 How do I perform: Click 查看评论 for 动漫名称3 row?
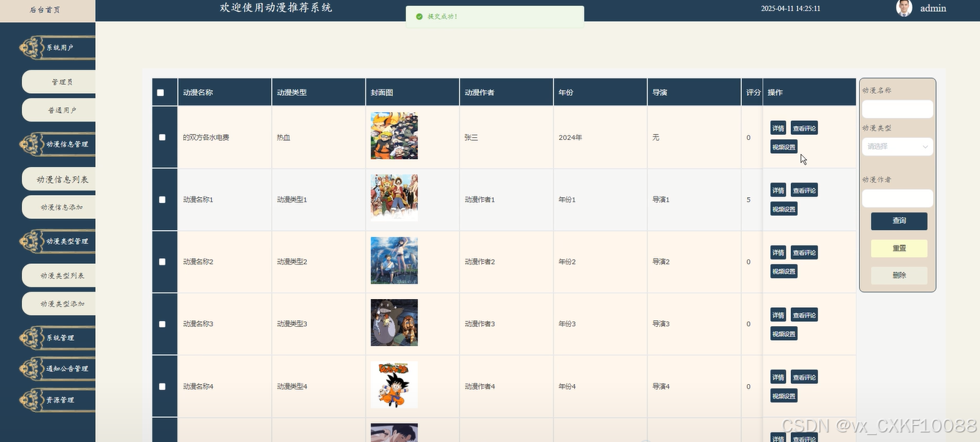click(804, 315)
